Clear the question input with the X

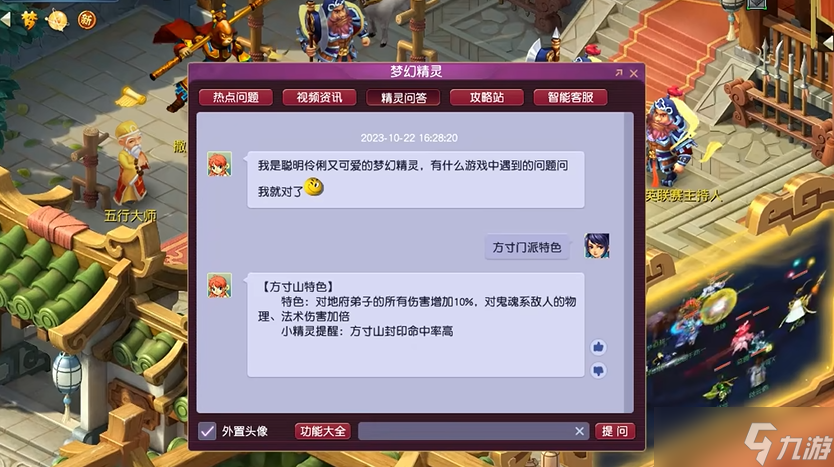[579, 431]
